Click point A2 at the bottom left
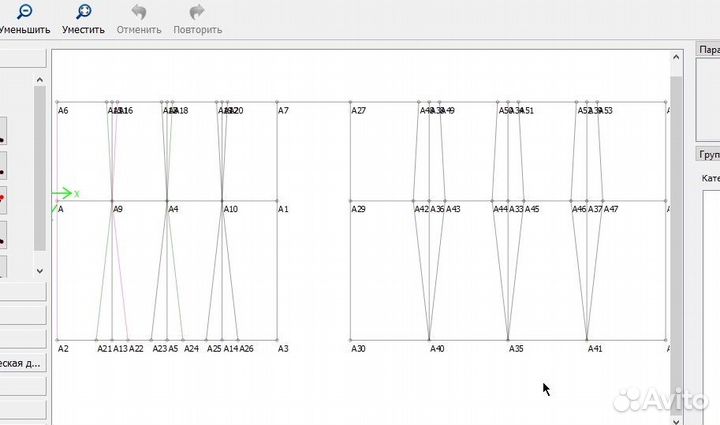Image resolution: width=720 pixels, height=425 pixels. (x=57, y=341)
